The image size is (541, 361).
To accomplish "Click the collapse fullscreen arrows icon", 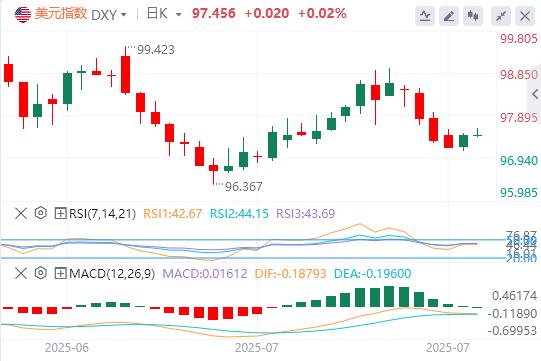I will pyautogui.click(x=501, y=16).
